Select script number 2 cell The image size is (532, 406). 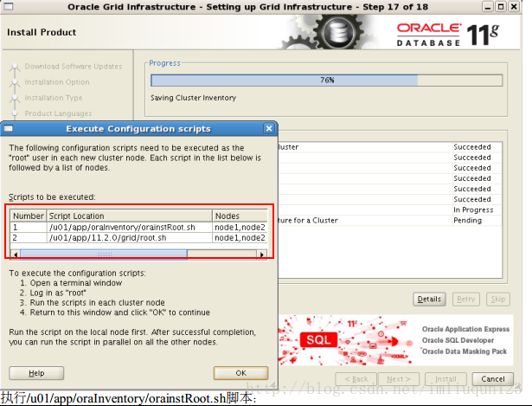(x=29, y=237)
